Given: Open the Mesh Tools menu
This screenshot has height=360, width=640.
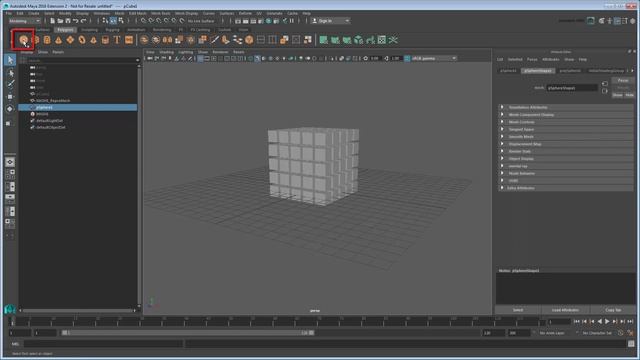Looking at the screenshot, I should coord(160,13).
